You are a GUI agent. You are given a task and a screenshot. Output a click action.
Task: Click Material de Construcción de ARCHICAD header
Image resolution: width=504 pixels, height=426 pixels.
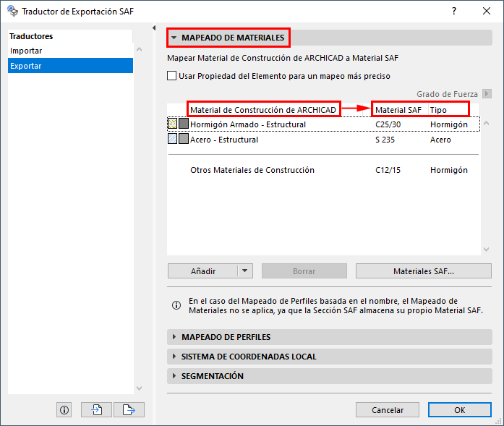[263, 110]
